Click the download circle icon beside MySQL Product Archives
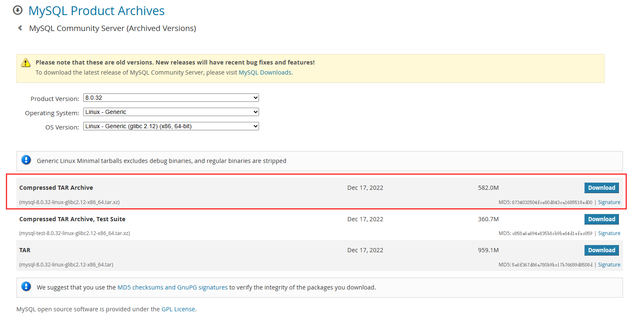This screenshot has height=318, width=644. [x=18, y=10]
